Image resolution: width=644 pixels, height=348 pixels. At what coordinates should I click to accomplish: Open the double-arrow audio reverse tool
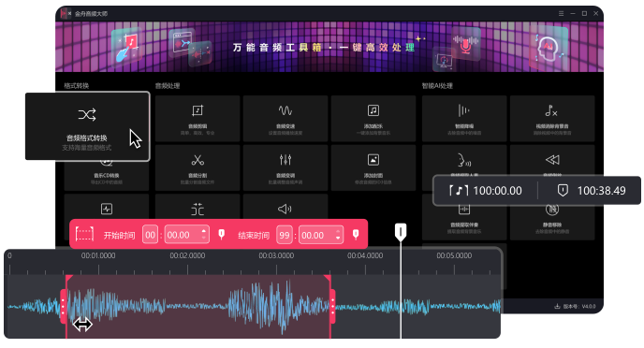[x=552, y=160]
